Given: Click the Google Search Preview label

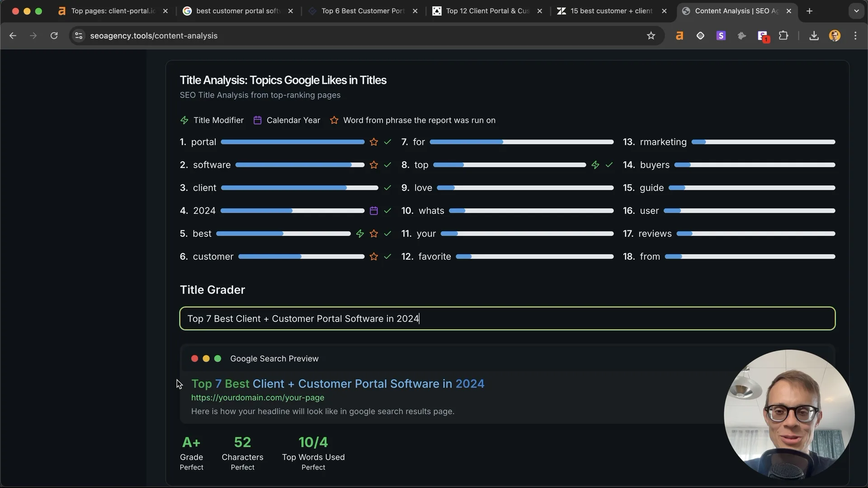Looking at the screenshot, I should [274, 359].
